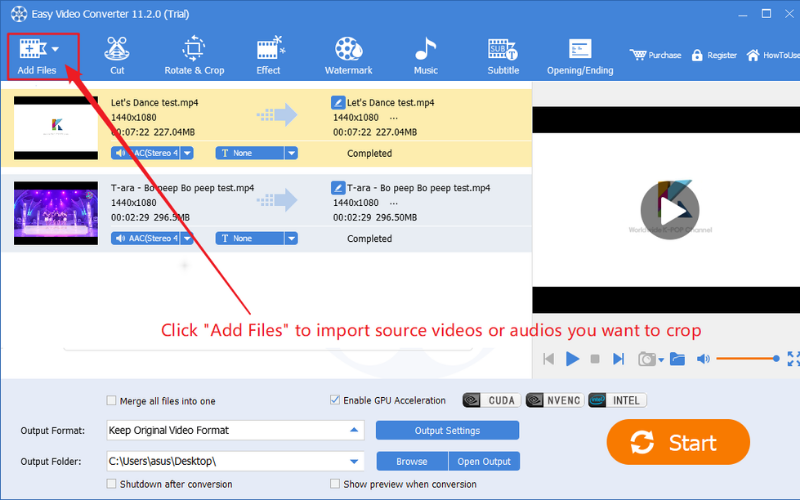This screenshot has height=500, width=800.
Task: Open the Rotate & Crop tool
Action: [194, 56]
